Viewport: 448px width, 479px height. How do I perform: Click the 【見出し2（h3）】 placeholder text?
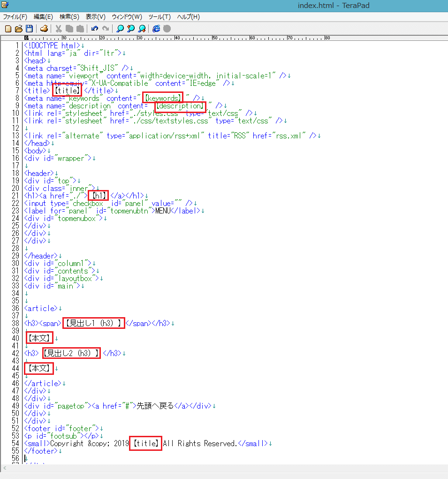(71, 353)
